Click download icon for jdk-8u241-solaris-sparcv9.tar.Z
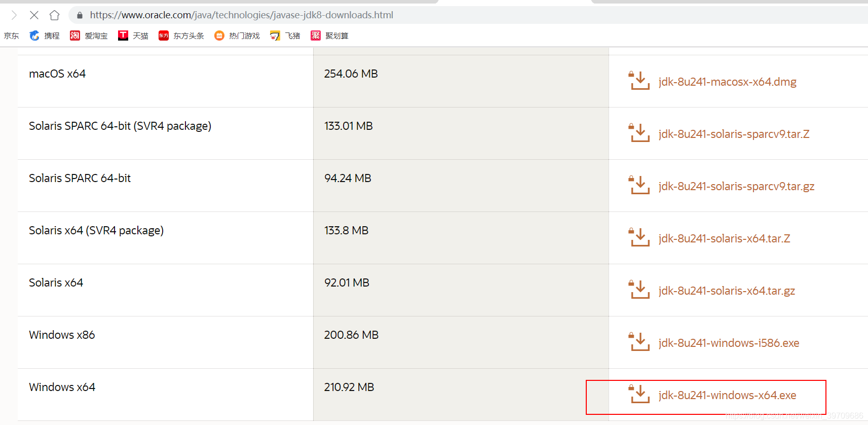The width and height of the screenshot is (868, 425). [x=639, y=133]
